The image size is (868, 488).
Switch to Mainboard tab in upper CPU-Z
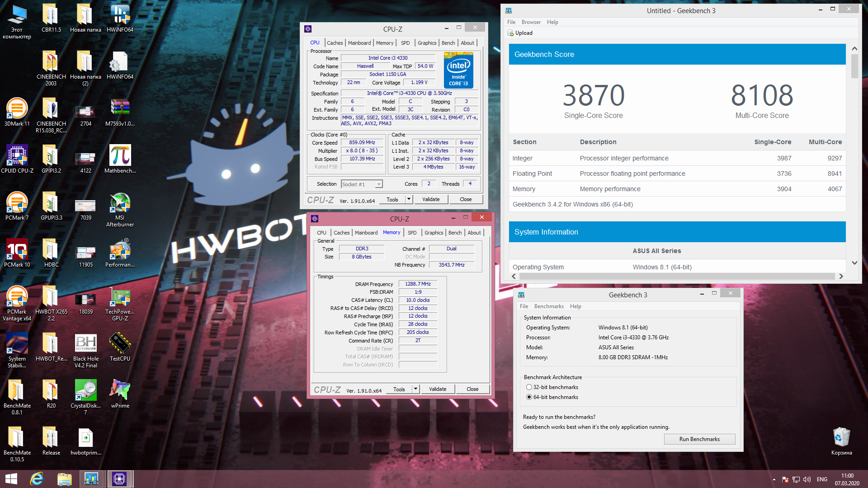pyautogui.click(x=359, y=43)
